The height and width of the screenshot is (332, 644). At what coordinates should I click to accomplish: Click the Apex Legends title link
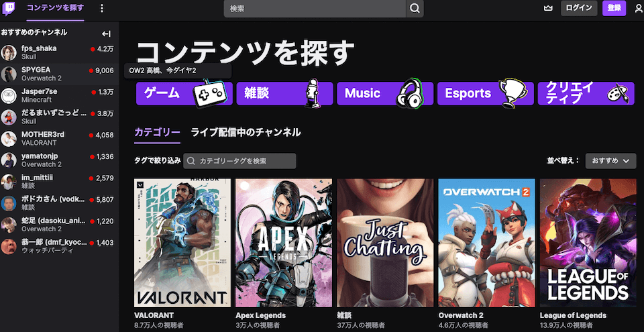tap(261, 315)
